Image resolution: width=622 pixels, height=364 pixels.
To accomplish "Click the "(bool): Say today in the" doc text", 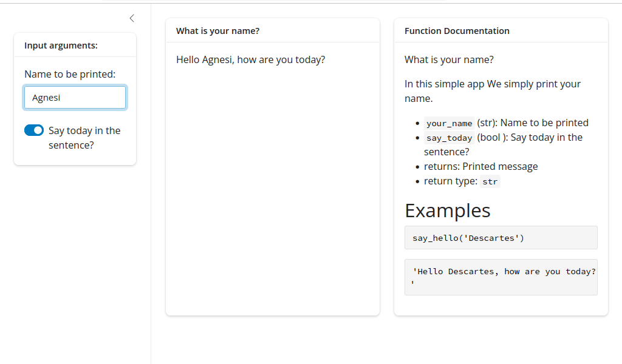I will [530, 137].
